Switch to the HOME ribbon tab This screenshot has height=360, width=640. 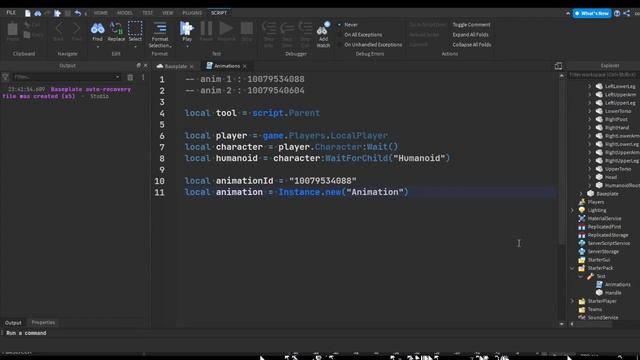coord(101,13)
